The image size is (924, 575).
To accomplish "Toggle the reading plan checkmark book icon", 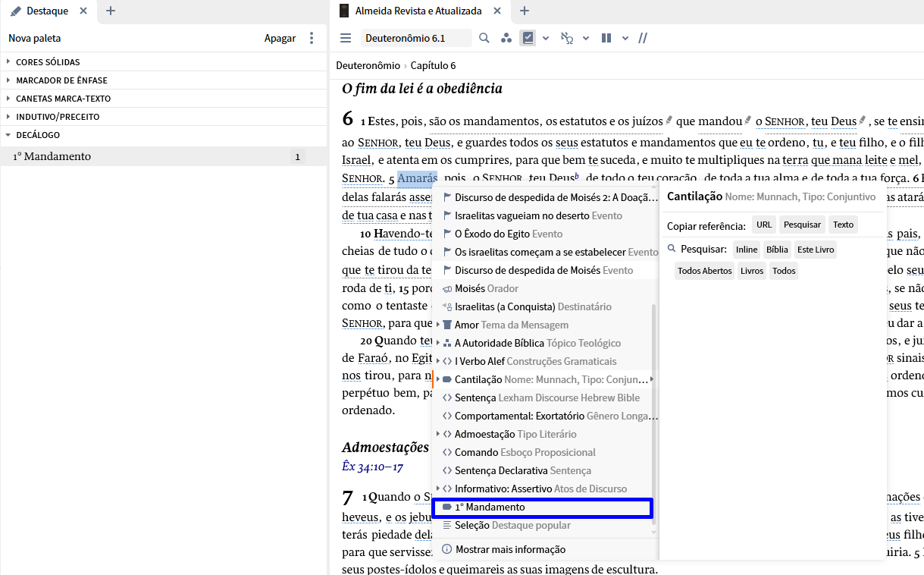I will (528, 38).
